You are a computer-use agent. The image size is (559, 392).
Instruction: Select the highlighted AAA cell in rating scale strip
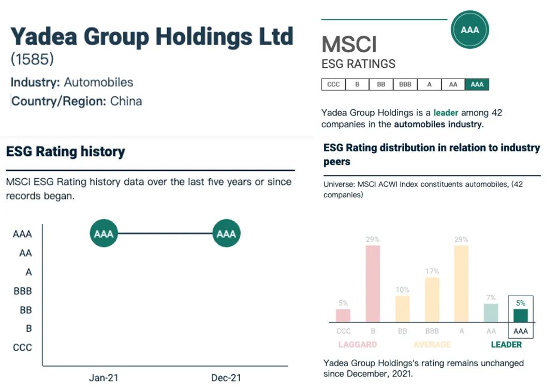pos(477,84)
